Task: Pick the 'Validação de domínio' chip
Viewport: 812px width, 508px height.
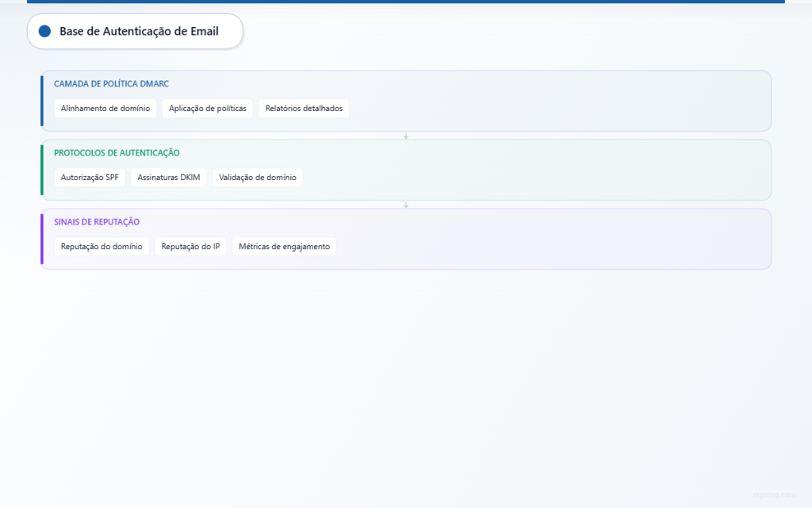Action: (x=258, y=178)
